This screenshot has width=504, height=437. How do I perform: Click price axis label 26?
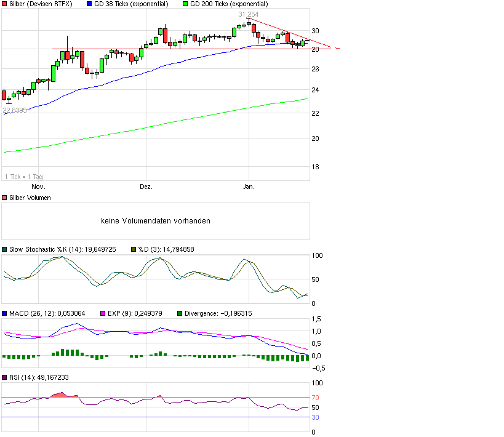(315, 69)
